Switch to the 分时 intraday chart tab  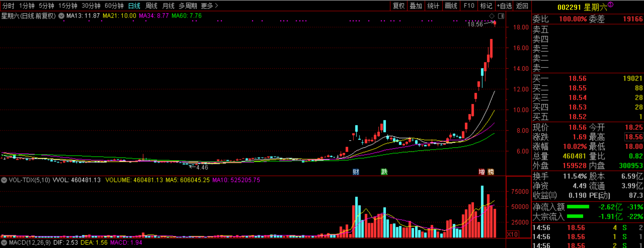click(8, 6)
